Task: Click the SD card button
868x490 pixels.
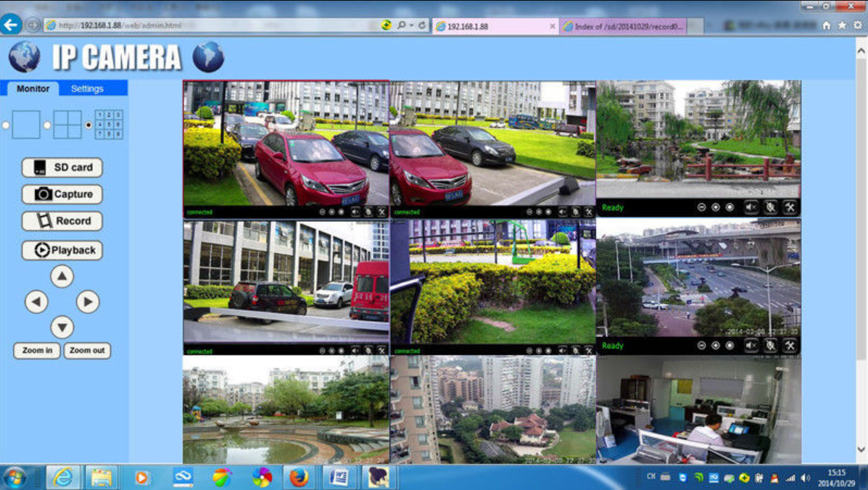Action: (62, 167)
